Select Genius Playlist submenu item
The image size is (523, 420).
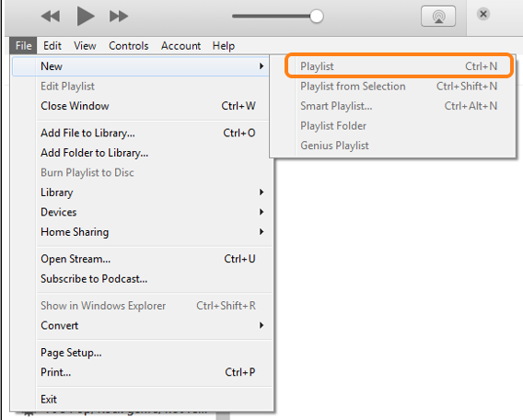point(393,146)
